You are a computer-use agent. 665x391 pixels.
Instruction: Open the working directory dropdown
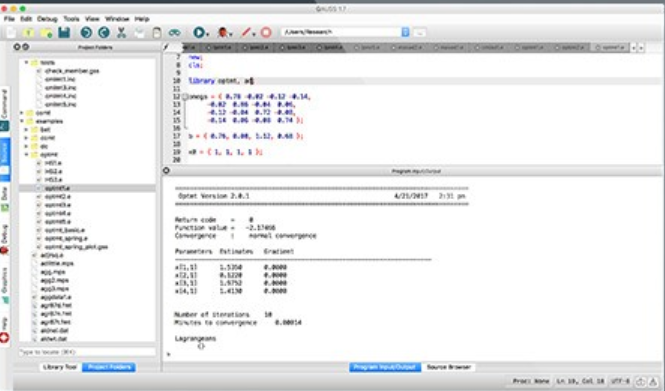(x=405, y=32)
